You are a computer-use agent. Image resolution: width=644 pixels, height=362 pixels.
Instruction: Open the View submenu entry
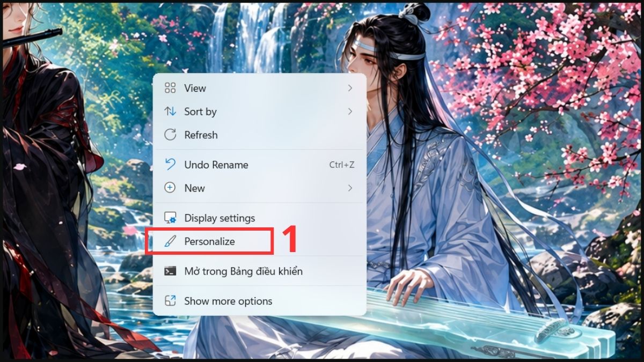point(259,88)
